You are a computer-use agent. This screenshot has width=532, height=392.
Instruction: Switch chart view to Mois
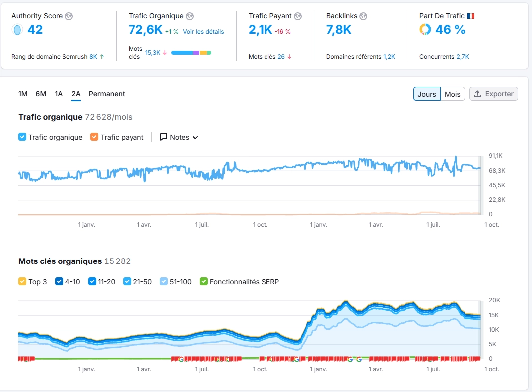(452, 94)
